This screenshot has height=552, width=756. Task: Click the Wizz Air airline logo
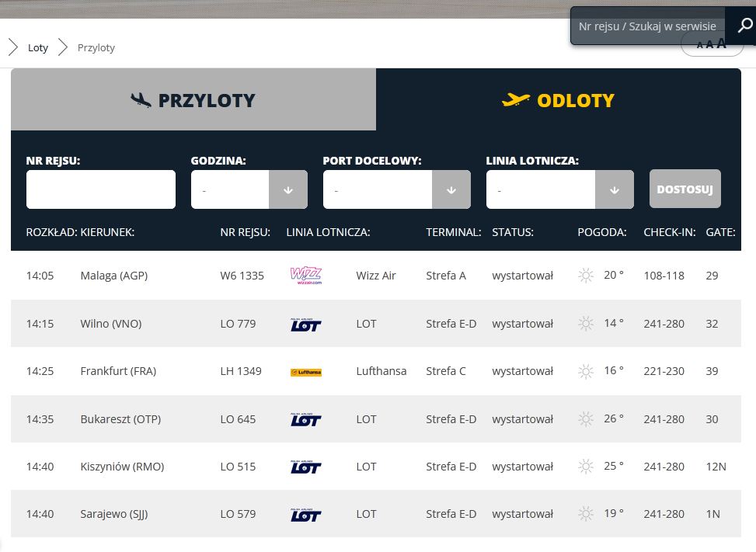[305, 276]
